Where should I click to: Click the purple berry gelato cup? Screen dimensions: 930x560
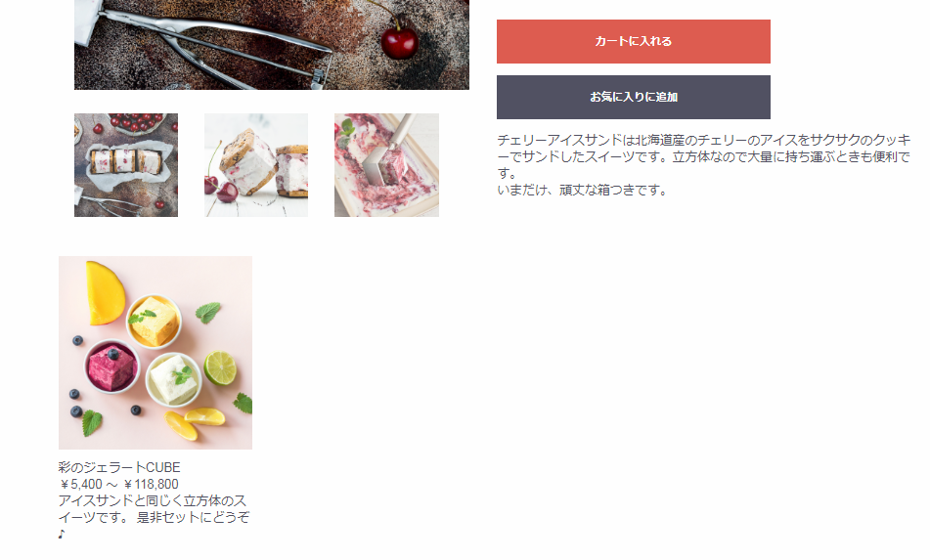111,366
